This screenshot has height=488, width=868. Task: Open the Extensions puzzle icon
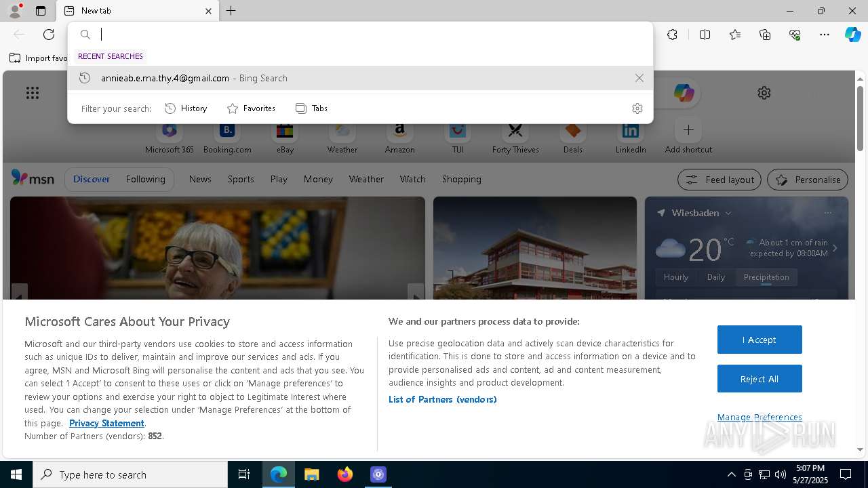[x=672, y=35]
